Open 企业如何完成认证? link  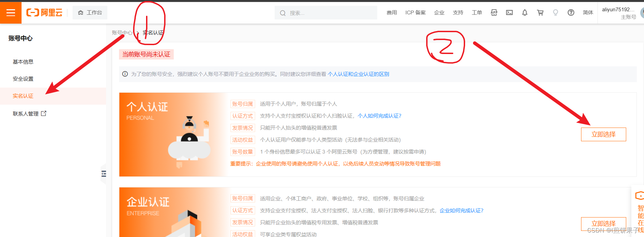[461, 211]
